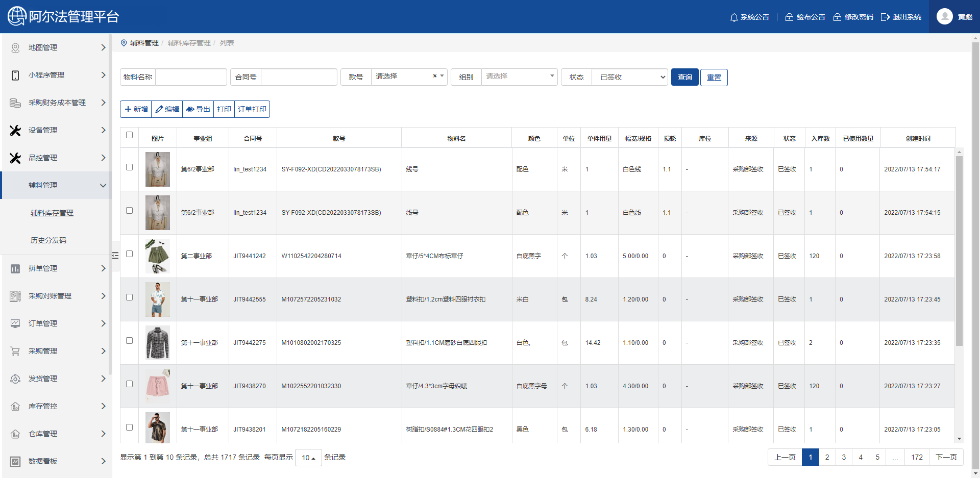Image resolution: width=980 pixels, height=478 pixels.
Task: Click the system announcement bell icon
Action: pyautogui.click(x=734, y=17)
